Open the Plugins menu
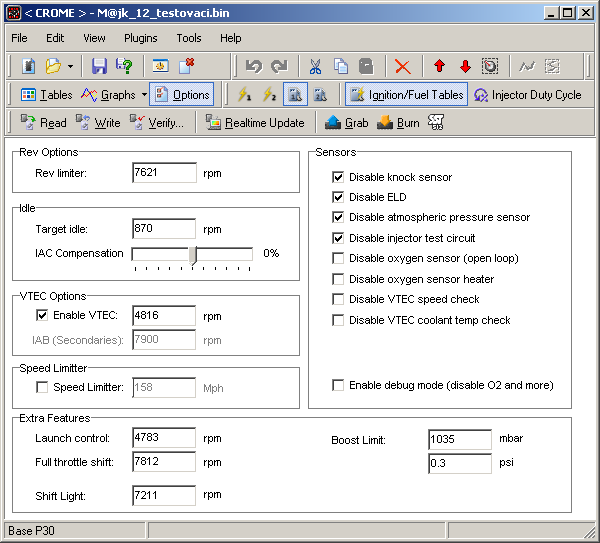Image resolution: width=600 pixels, height=543 pixels. (141, 38)
